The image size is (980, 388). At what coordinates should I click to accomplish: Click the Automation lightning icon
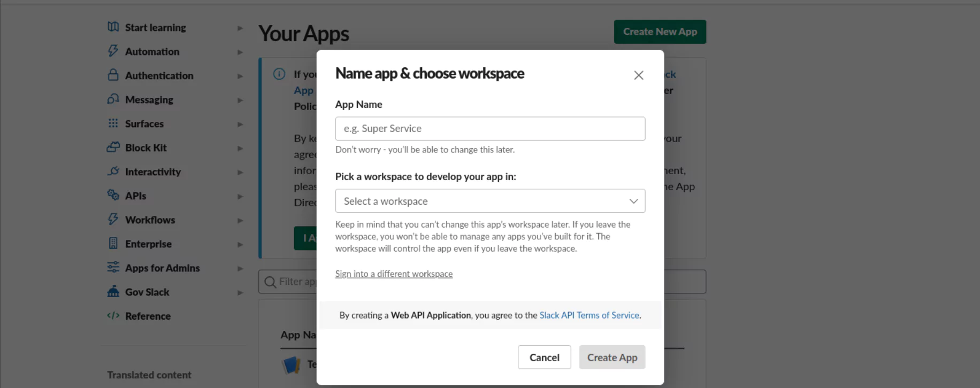pos(113,51)
